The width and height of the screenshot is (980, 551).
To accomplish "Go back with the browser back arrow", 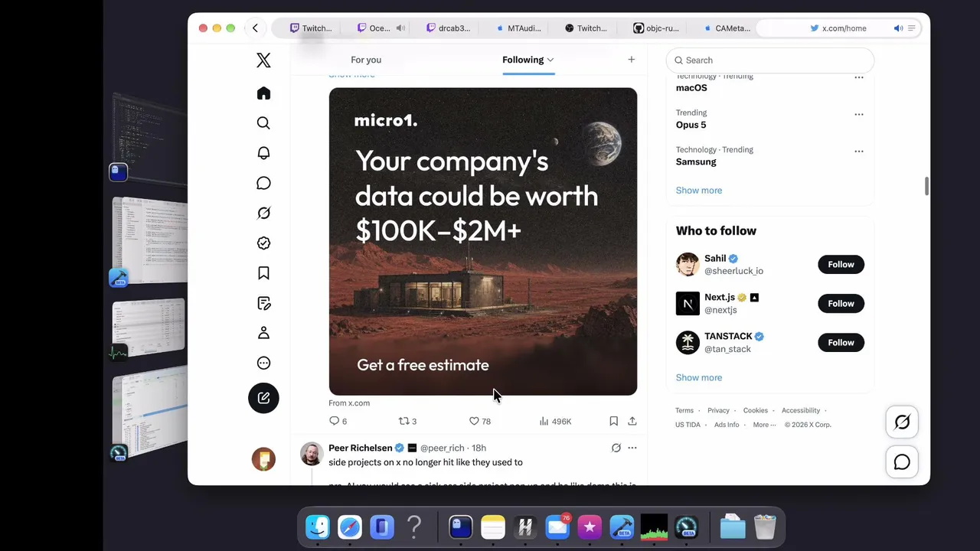I will click(255, 28).
